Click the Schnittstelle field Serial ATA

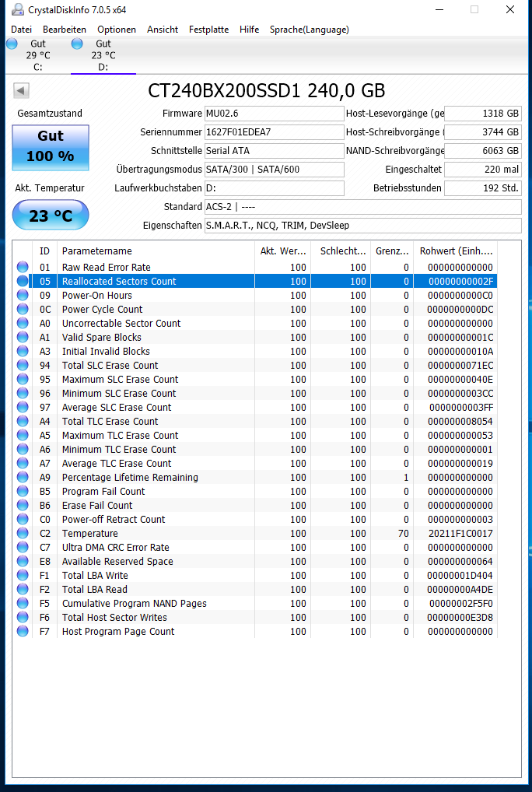point(274,150)
